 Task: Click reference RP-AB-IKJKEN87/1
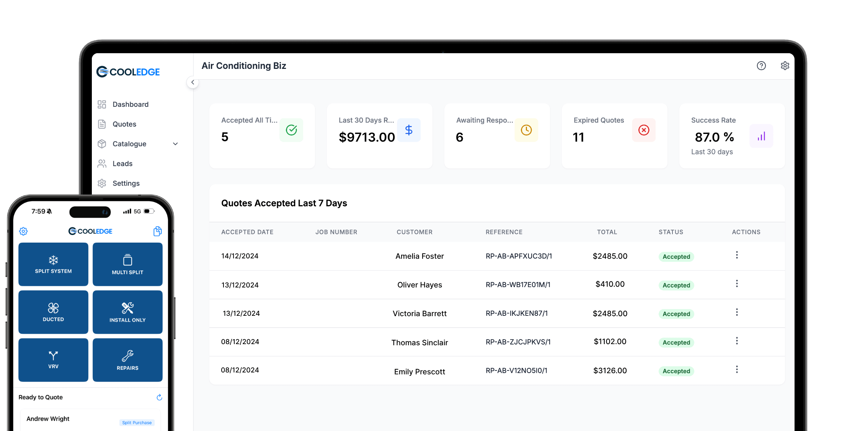517,313
